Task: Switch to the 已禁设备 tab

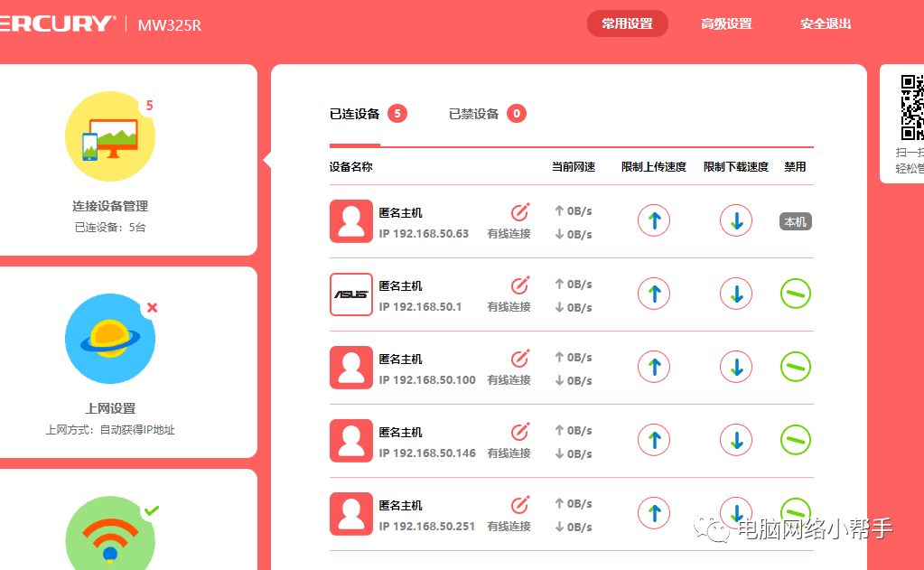Action: pos(476,113)
